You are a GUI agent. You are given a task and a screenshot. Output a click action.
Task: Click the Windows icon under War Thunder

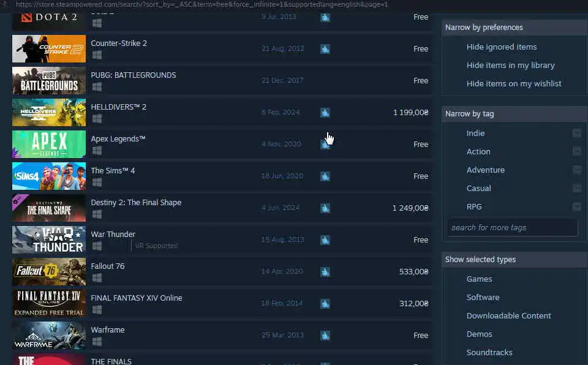97,246
